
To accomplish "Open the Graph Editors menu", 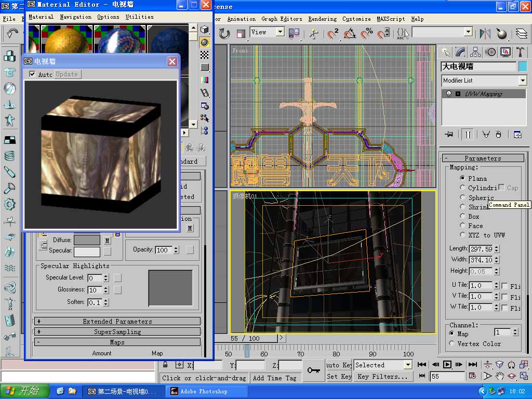I will click(282, 19).
